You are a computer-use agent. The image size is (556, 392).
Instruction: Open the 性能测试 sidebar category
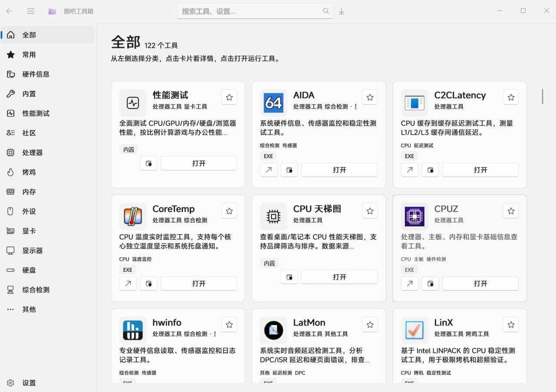(48, 113)
